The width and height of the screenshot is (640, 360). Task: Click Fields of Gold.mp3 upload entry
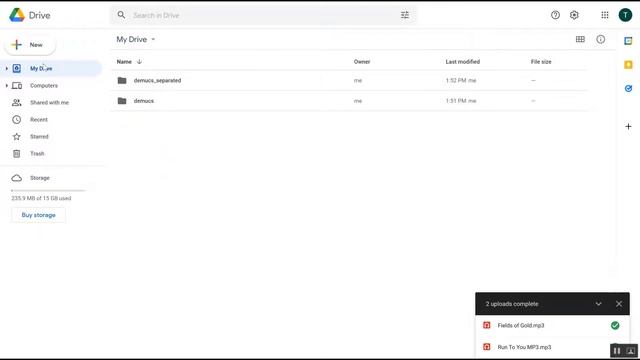click(552, 325)
